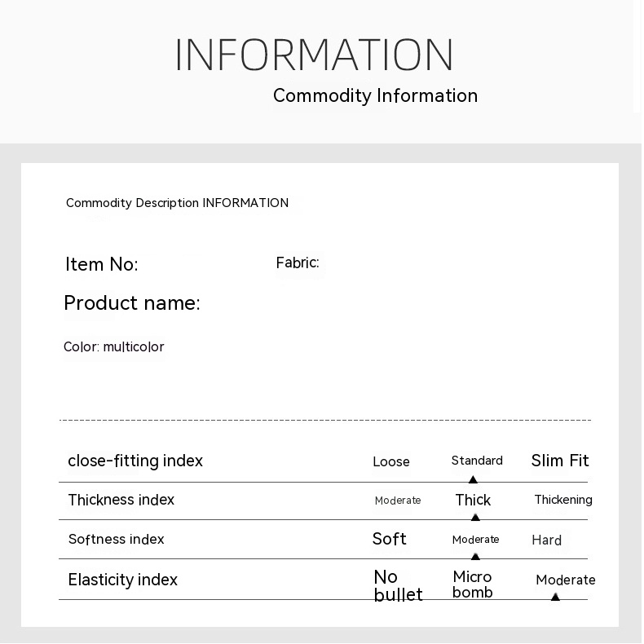Viewport: 644px width, 644px height.
Task: Click the Fabric field label
Action: pos(298,262)
